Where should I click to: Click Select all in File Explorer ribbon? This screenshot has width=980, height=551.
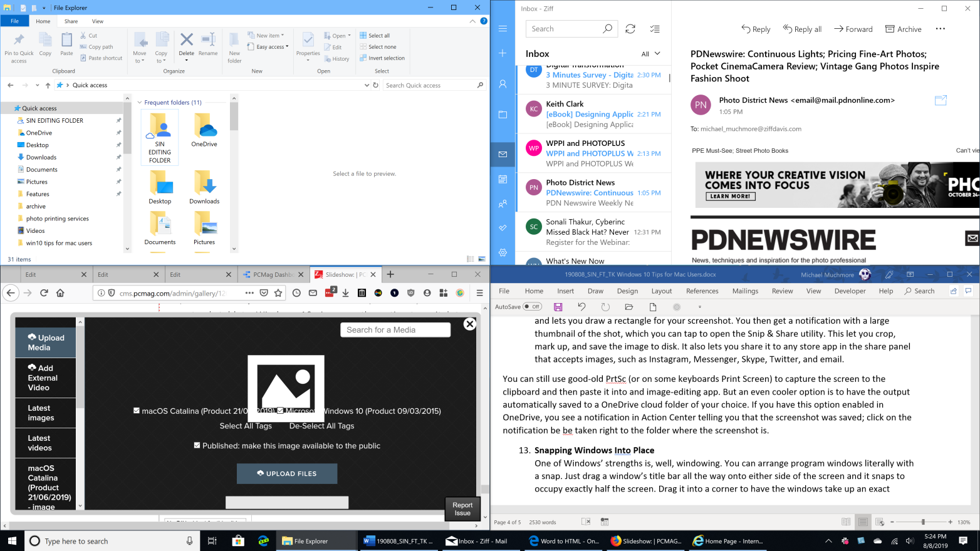(x=375, y=36)
